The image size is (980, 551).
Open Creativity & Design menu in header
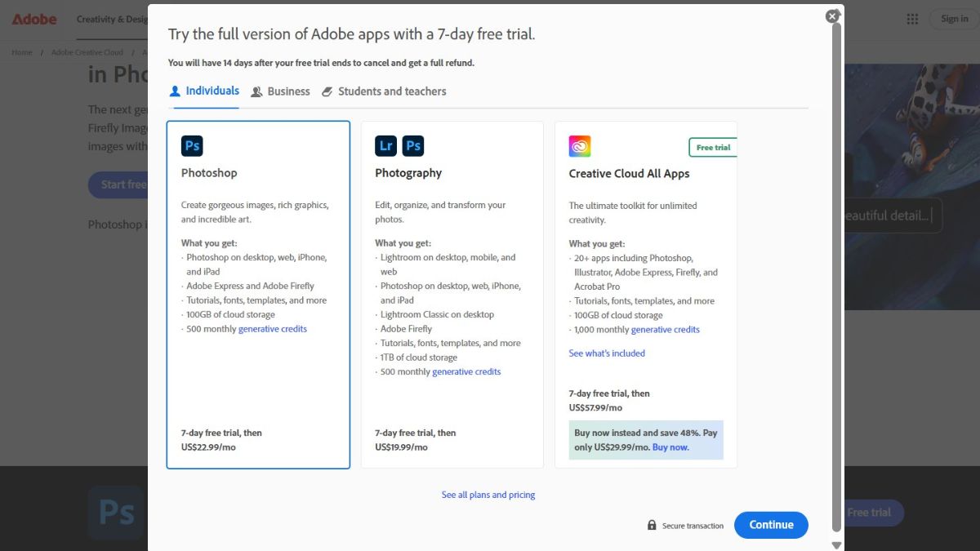point(113,19)
